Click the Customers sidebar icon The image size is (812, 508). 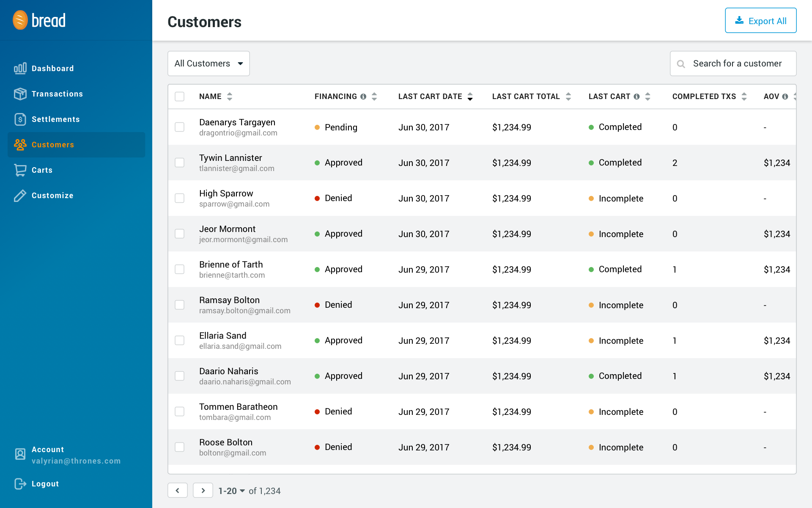[20, 144]
